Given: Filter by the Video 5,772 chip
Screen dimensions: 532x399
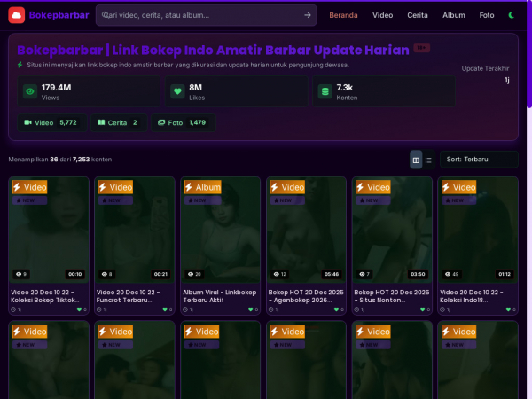Looking at the screenshot, I should (51, 122).
